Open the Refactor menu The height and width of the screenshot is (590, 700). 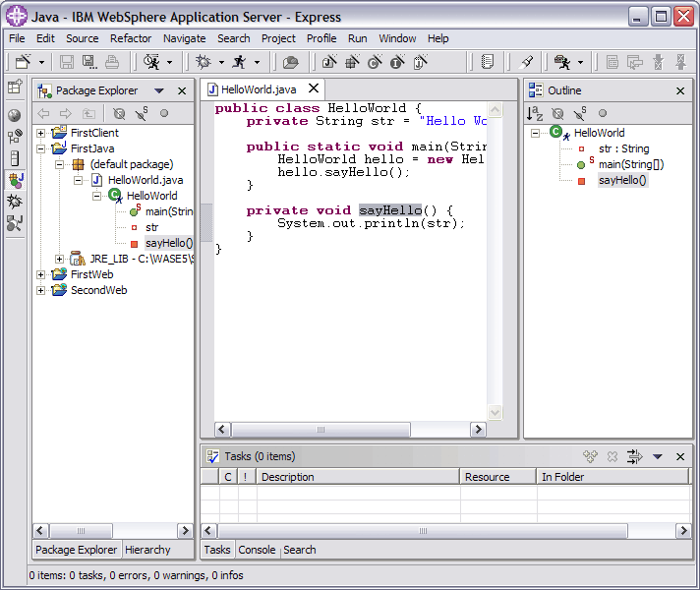click(x=131, y=38)
